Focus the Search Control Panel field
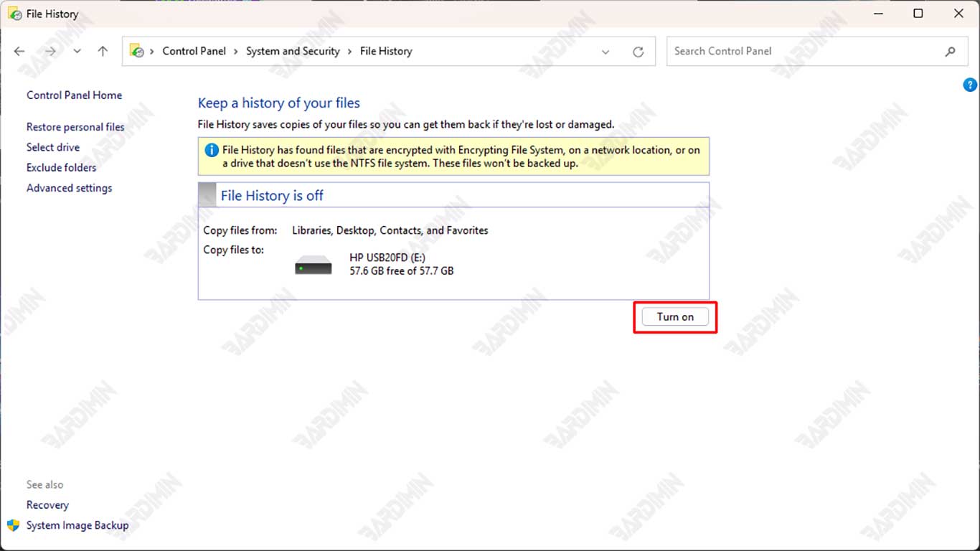 tap(817, 51)
